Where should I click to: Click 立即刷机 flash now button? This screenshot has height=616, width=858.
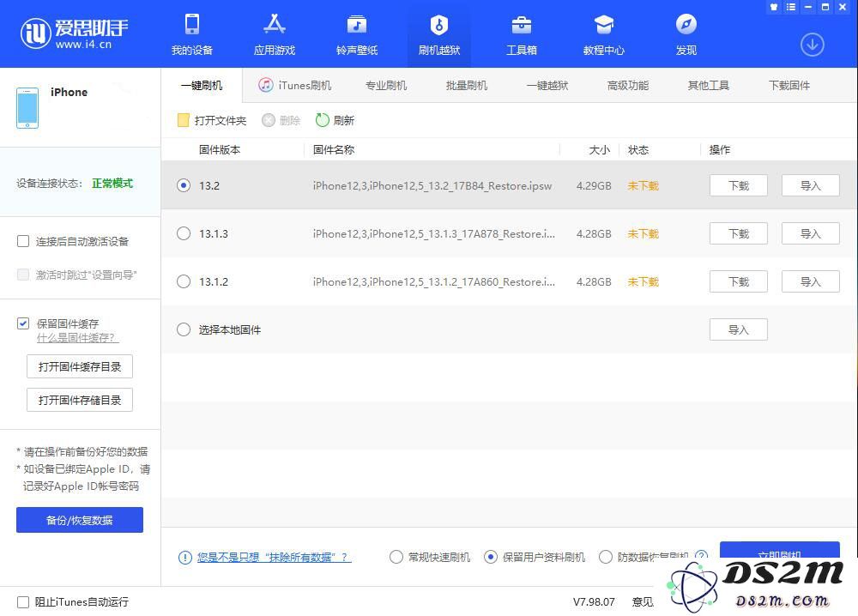tap(780, 550)
